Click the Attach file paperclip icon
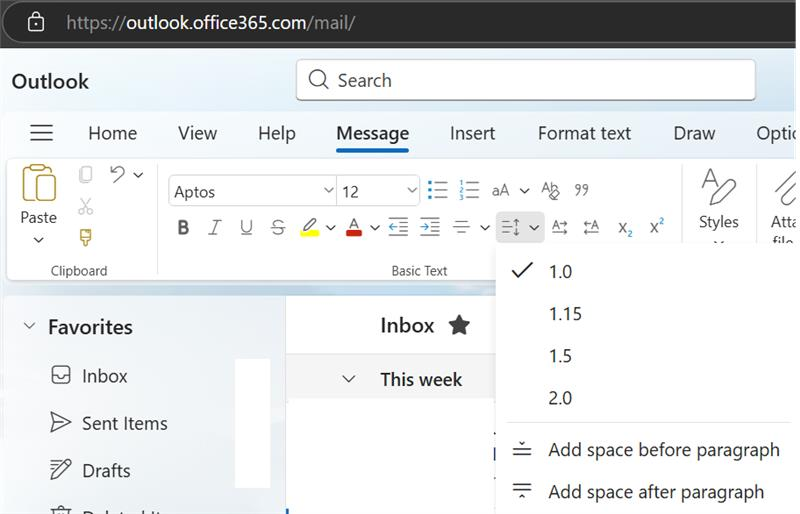 point(785,188)
